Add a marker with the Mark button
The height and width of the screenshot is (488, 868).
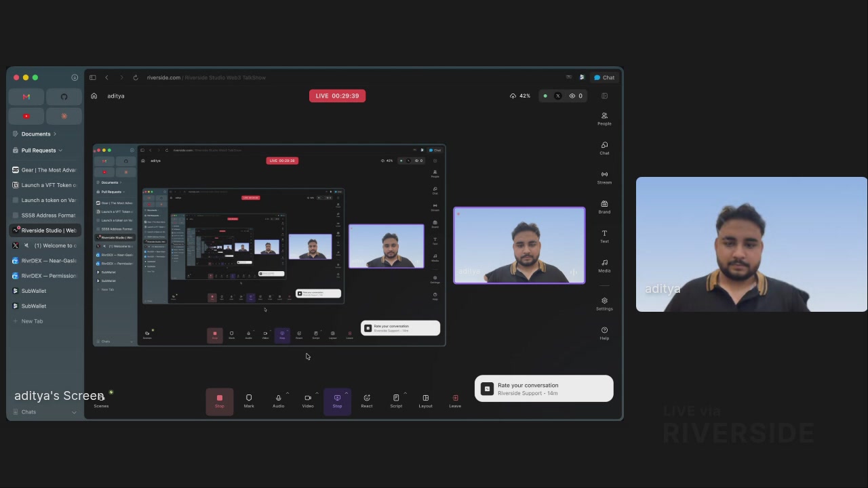[x=249, y=401]
